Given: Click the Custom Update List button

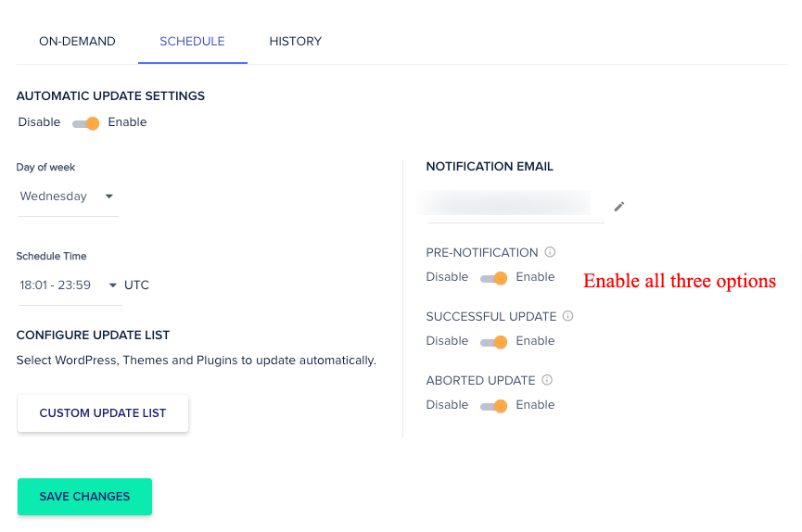Looking at the screenshot, I should pyautogui.click(x=103, y=412).
